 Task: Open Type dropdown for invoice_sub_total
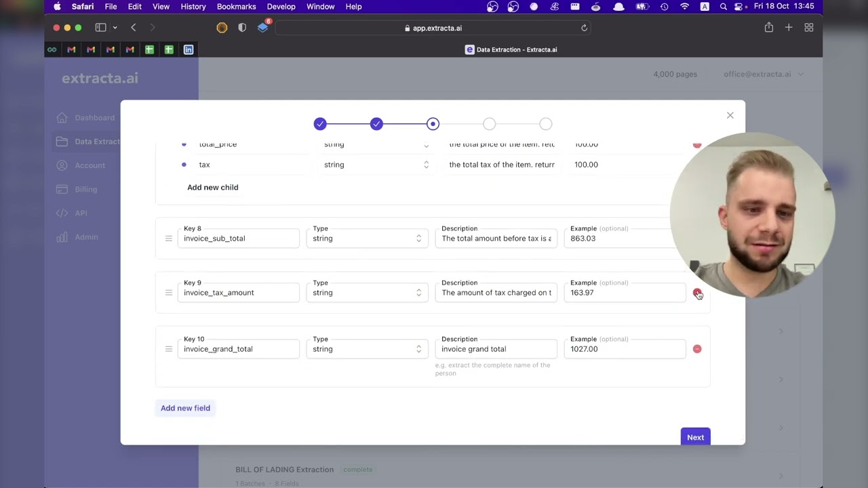click(x=367, y=239)
